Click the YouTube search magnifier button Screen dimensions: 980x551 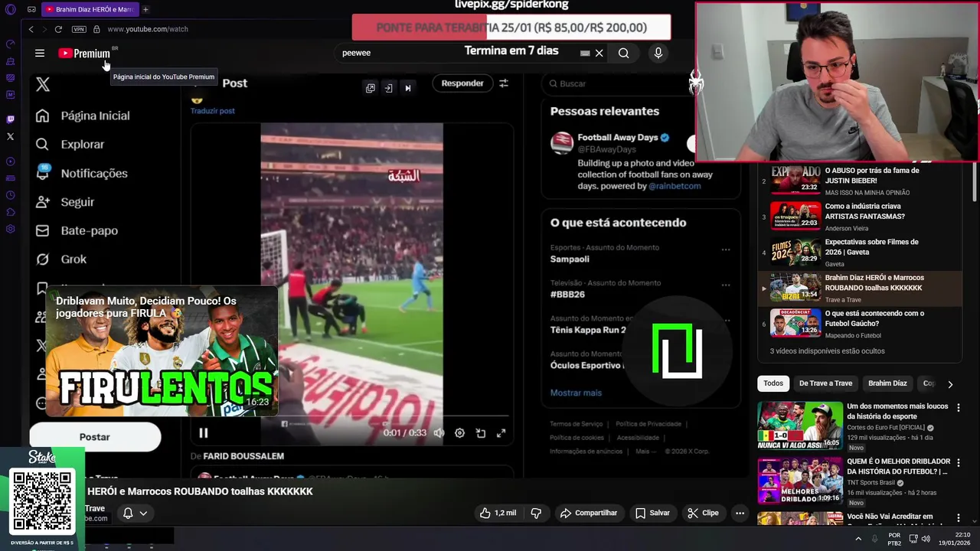tap(624, 54)
